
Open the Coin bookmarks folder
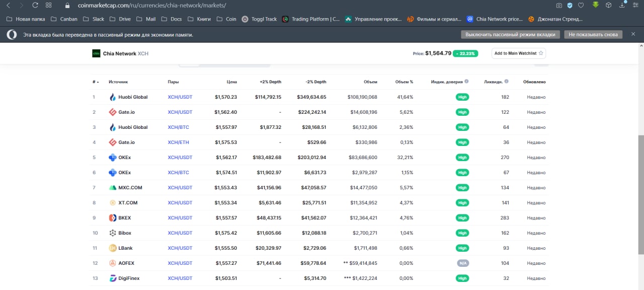coord(226,19)
